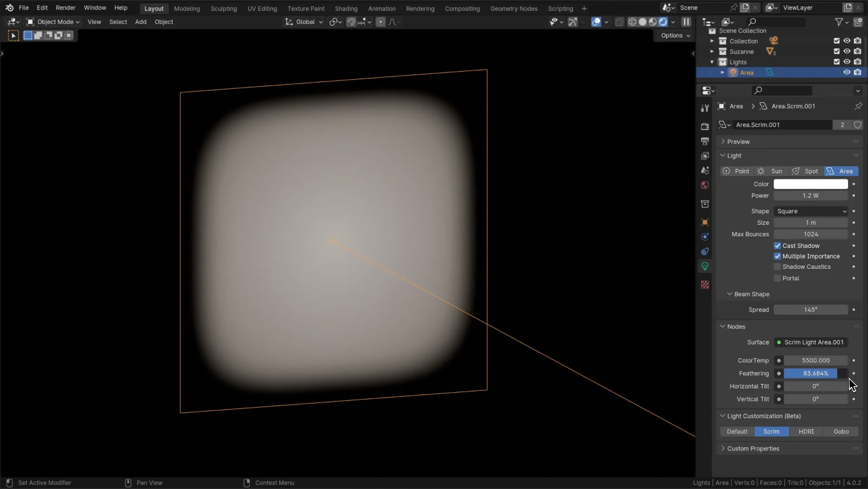Pin the properties editor context
868x489 pixels.
858,106
